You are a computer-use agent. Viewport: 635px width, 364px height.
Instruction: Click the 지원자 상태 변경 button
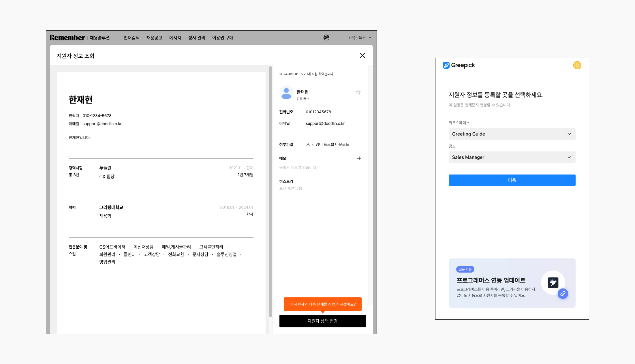pos(323,321)
